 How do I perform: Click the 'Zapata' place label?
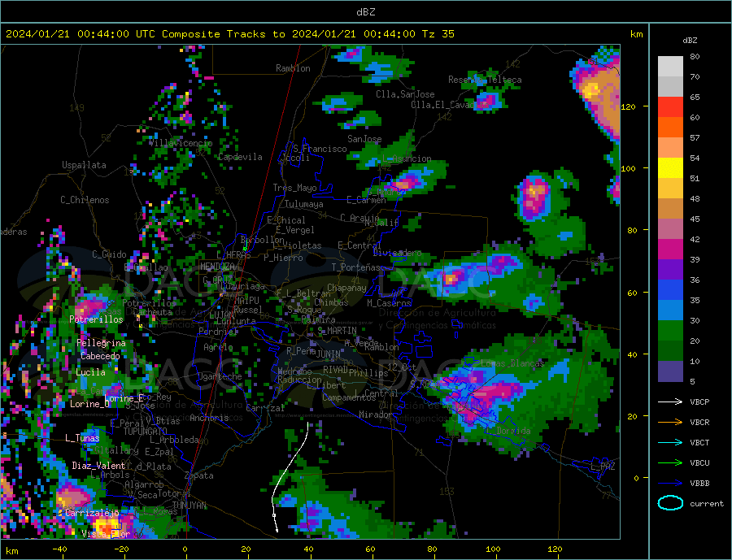(199, 476)
